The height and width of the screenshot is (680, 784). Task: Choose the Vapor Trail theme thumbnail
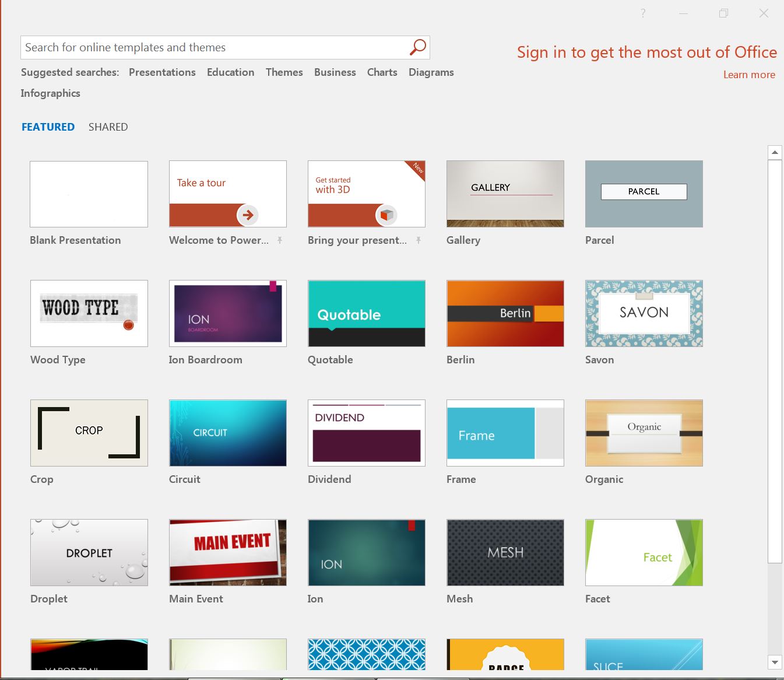[89, 654]
